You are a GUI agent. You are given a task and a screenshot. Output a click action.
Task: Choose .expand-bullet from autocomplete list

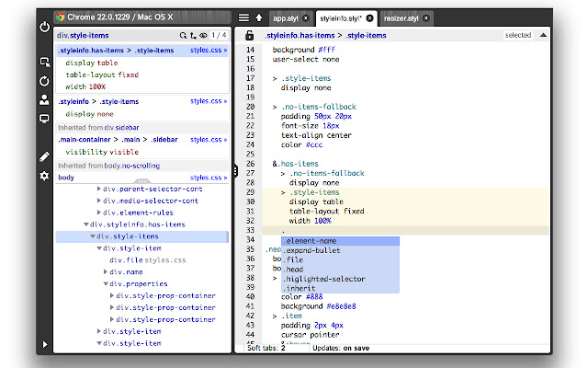[340, 250]
